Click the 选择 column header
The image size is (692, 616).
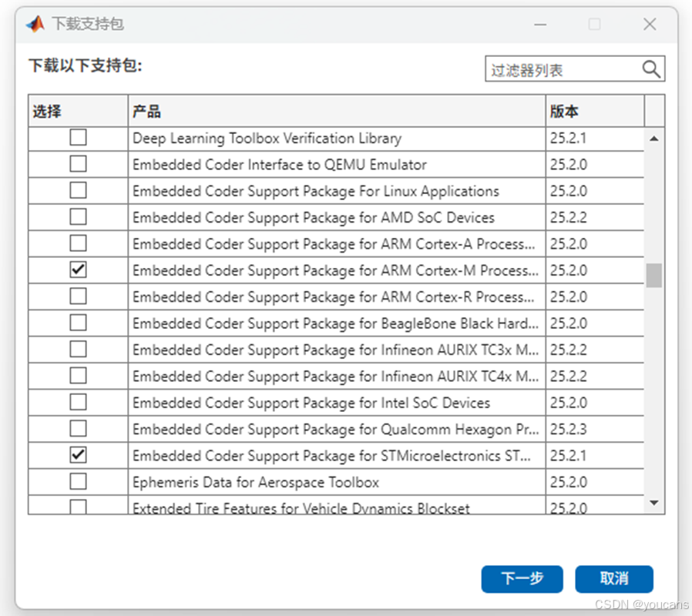click(x=79, y=111)
